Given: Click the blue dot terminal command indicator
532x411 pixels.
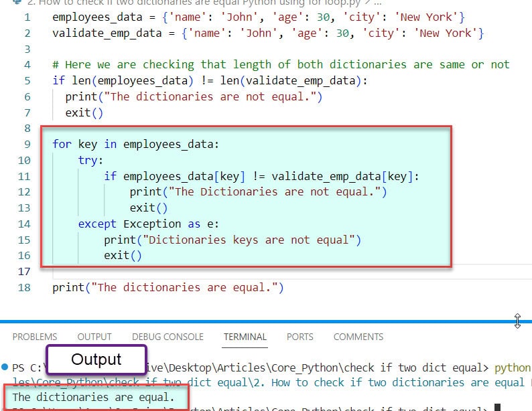Looking at the screenshot, I should (5, 367).
